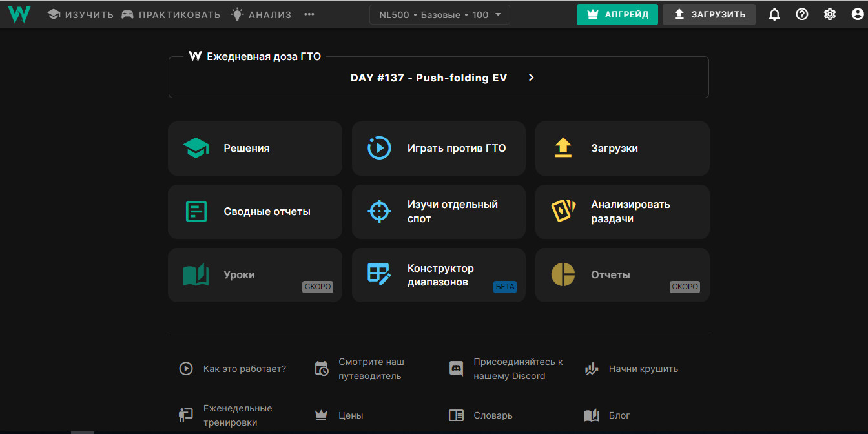Open the Словарь link
868x434 pixels.
click(492, 415)
